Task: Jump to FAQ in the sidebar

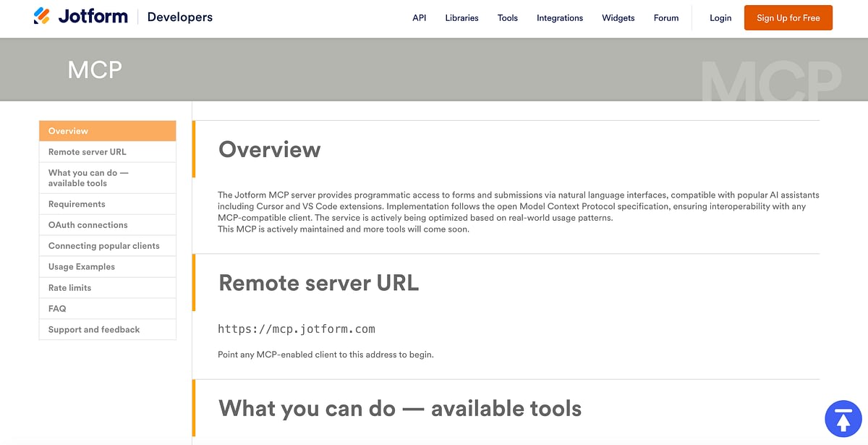Action: pos(108,309)
